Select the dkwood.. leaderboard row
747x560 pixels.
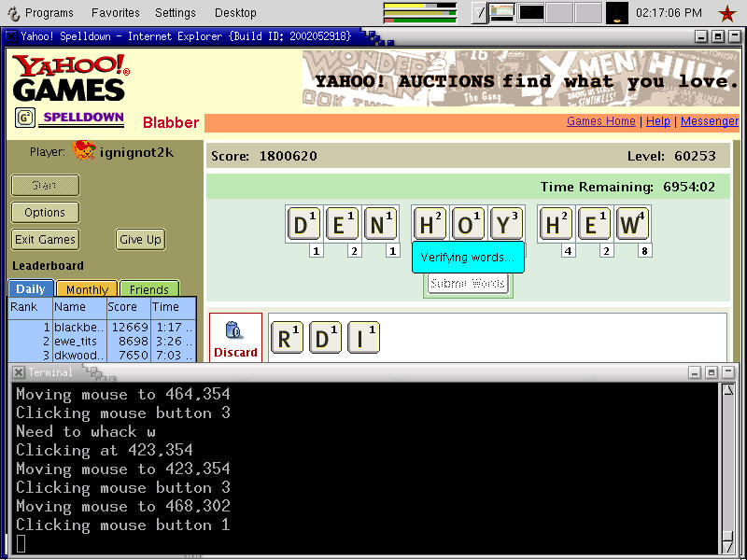pyautogui.click(x=102, y=356)
